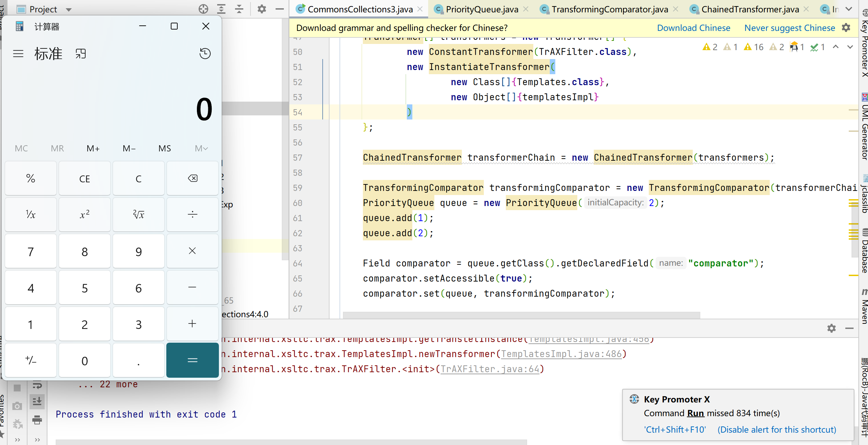The height and width of the screenshot is (445, 868).
Task: Switch to ChainedTransformer.java tab
Action: pos(750,9)
